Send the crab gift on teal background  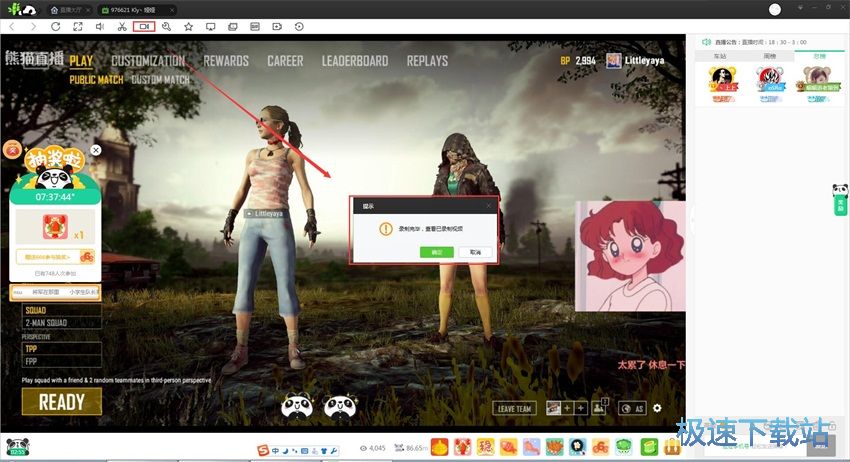tap(555, 447)
